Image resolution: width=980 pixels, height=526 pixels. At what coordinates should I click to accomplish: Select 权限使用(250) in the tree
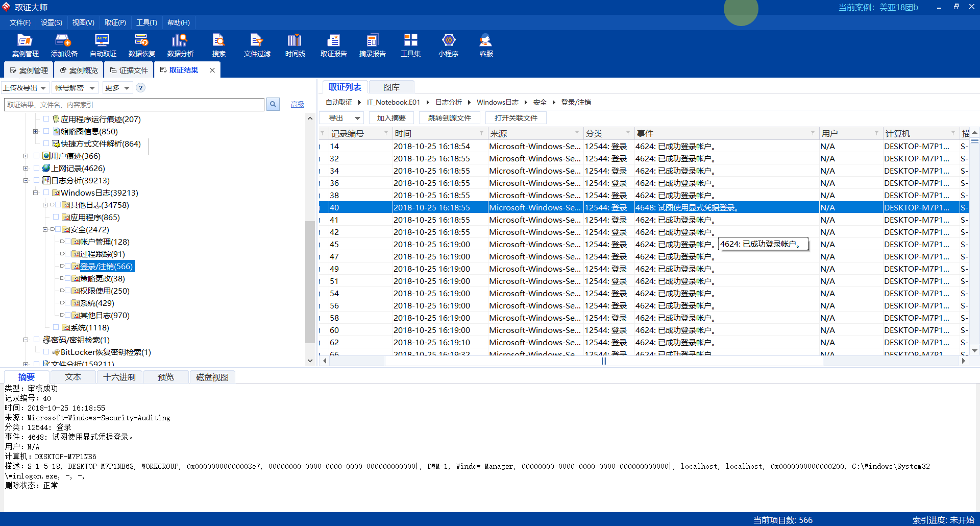click(105, 291)
